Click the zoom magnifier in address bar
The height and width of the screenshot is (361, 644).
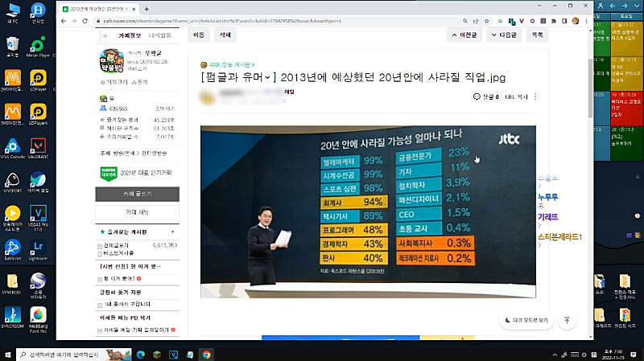coord(465,21)
